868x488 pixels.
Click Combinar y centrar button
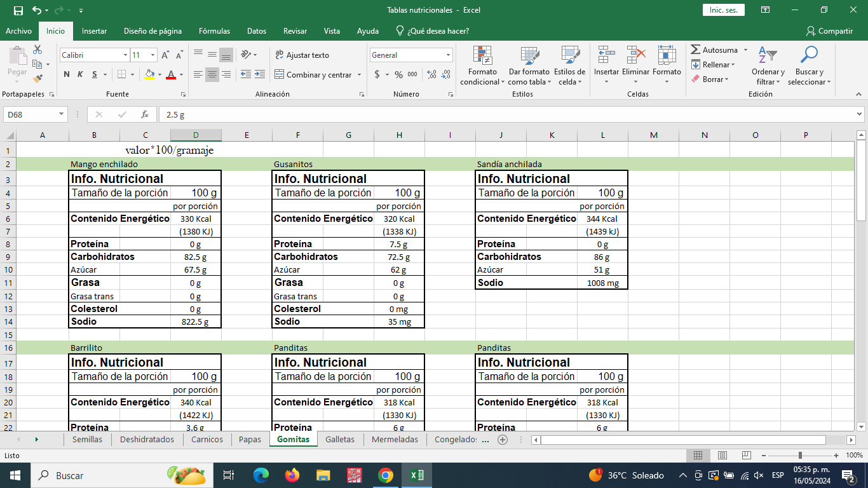(x=313, y=74)
